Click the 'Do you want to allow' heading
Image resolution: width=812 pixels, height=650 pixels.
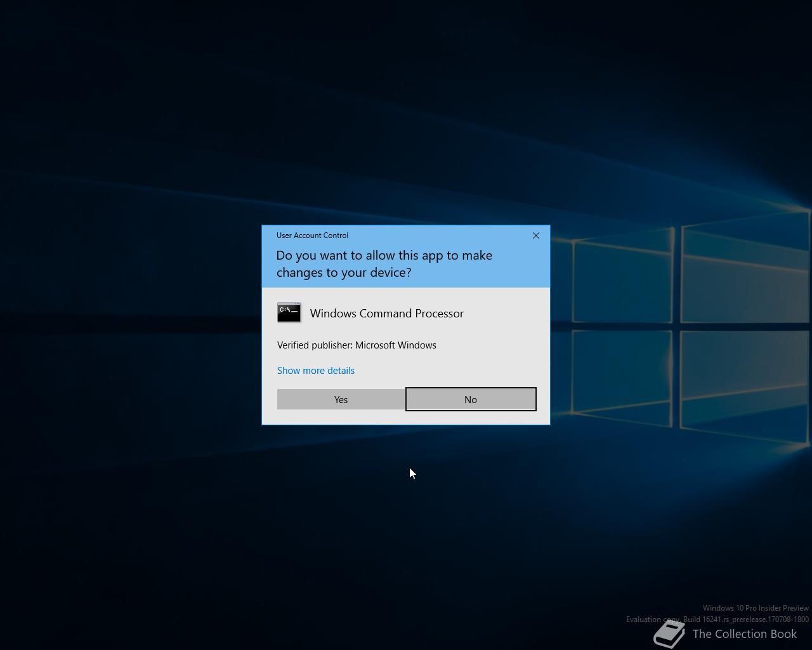pos(384,263)
